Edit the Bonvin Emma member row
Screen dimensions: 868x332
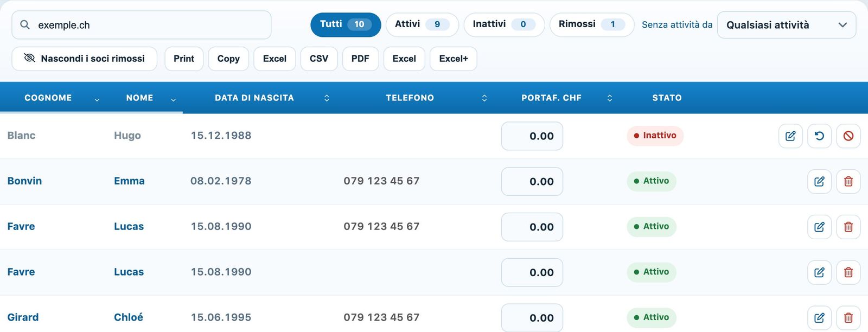tap(820, 182)
